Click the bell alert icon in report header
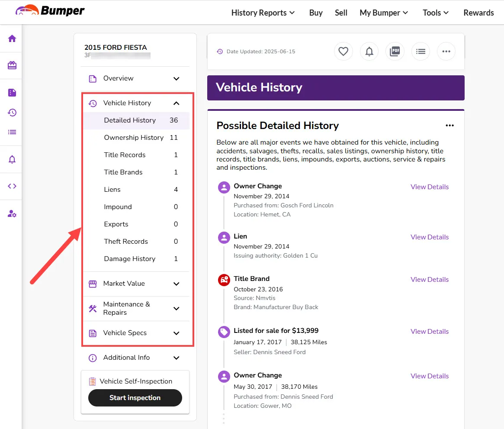Viewport: 504px width, 429px height. tap(369, 52)
